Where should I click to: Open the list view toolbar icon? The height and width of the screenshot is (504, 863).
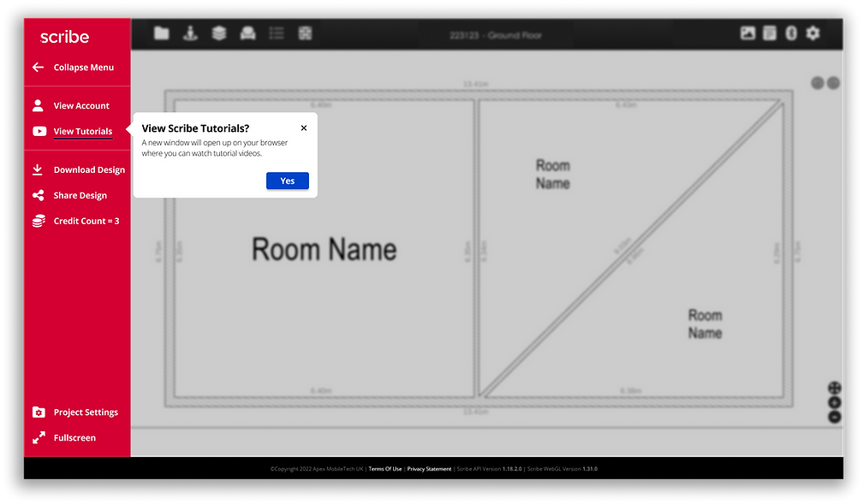click(277, 33)
